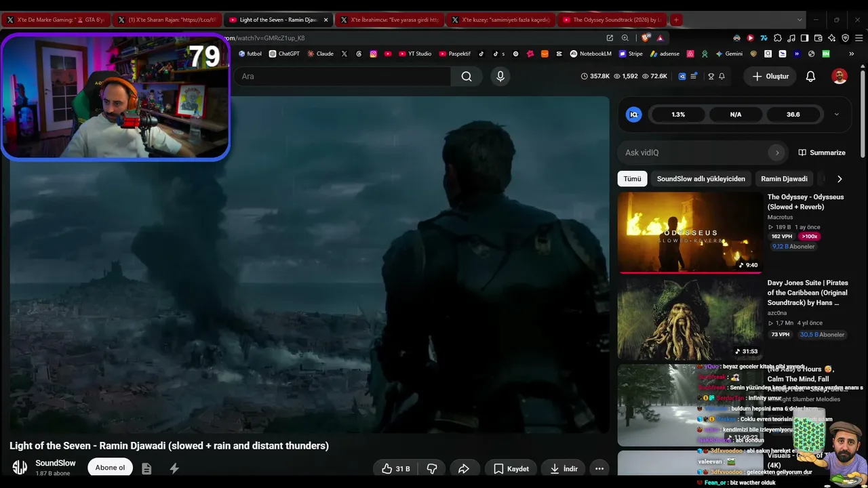
Task: Open the YT Studio bookmark
Action: [x=414, y=54]
